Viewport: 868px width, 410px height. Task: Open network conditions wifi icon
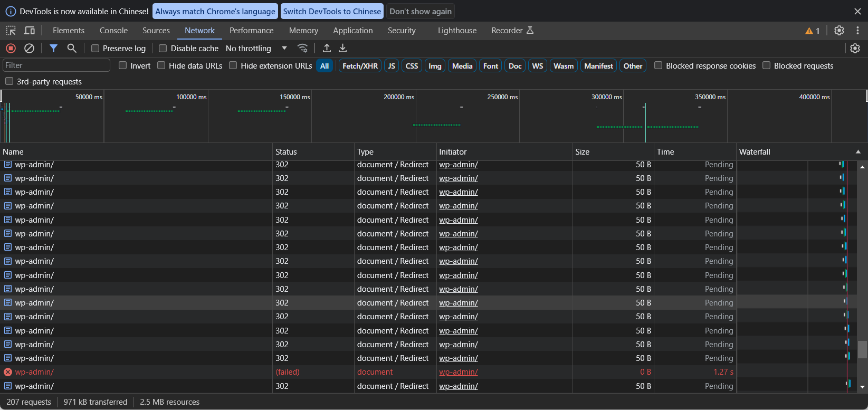(302, 48)
